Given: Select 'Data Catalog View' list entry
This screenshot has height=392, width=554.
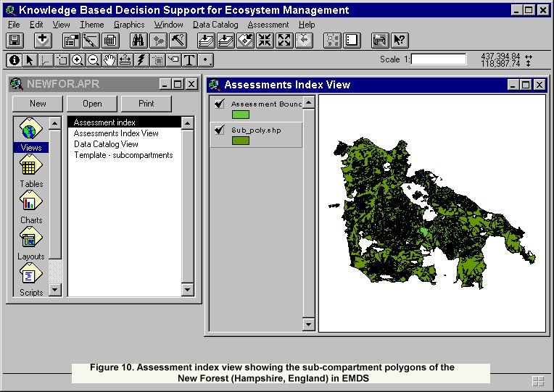Looking at the screenshot, I should click(125, 144).
